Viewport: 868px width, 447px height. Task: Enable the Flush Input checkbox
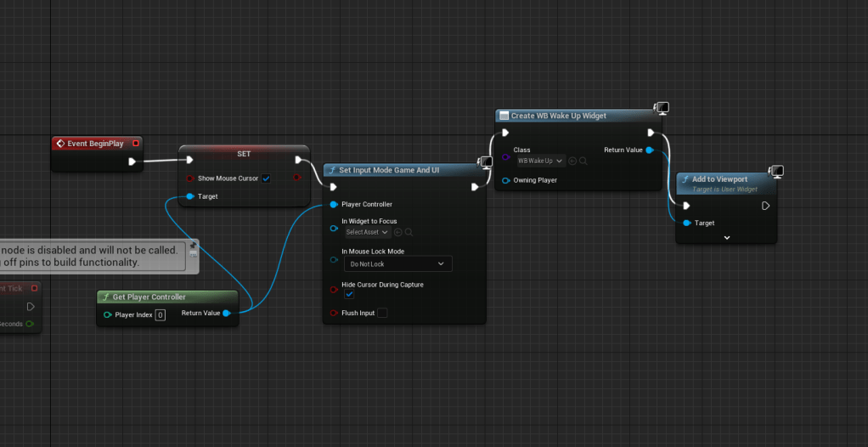click(382, 313)
